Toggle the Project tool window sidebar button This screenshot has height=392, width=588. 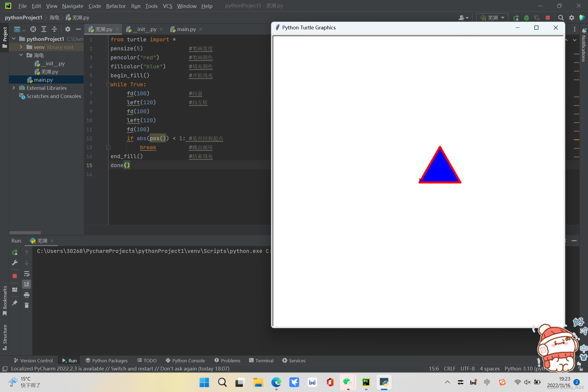tap(5, 34)
